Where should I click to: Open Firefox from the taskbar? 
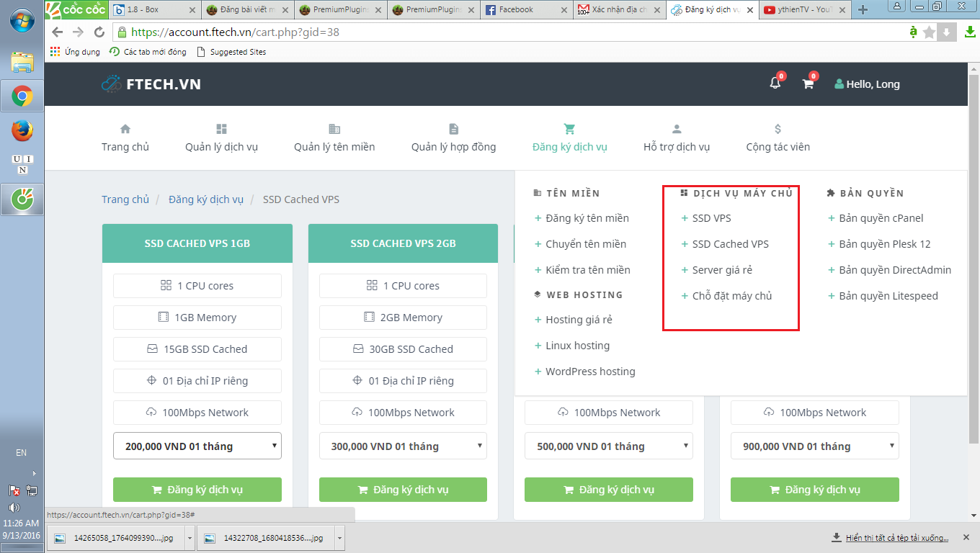22,131
